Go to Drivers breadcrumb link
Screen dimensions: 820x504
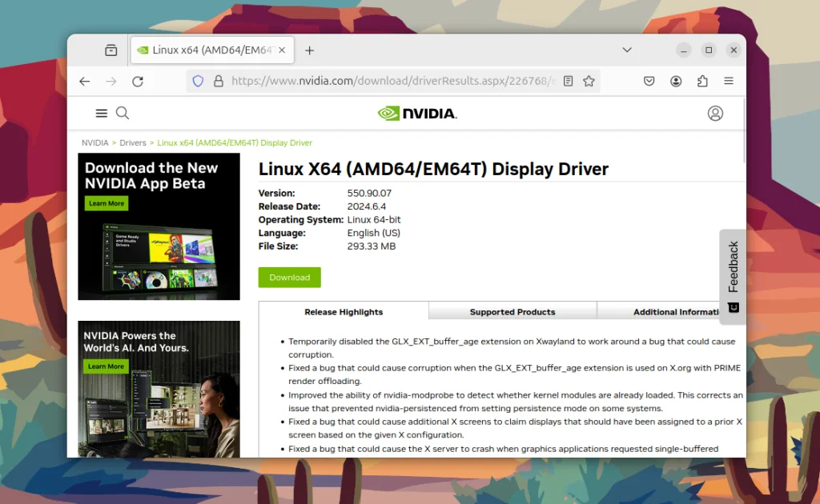tap(133, 142)
